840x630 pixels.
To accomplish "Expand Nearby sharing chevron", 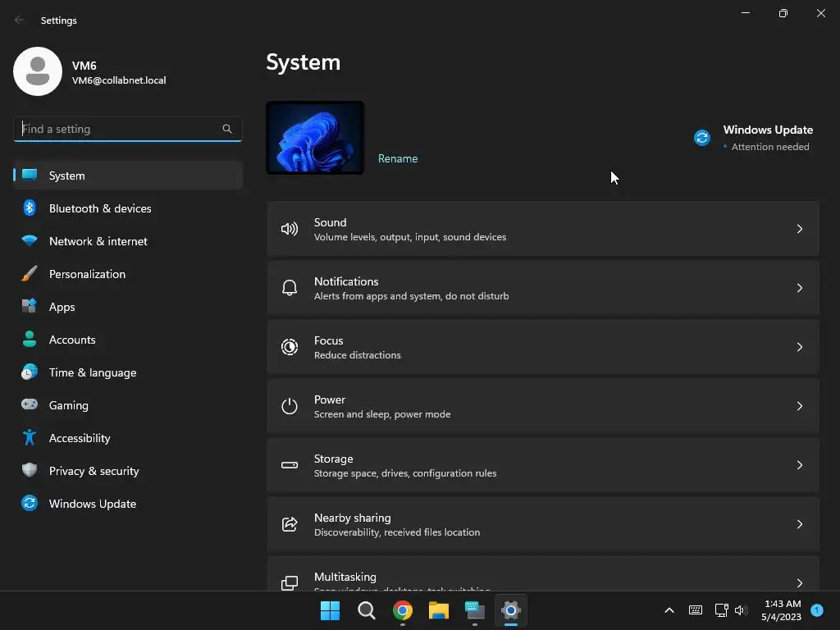I will pos(799,524).
